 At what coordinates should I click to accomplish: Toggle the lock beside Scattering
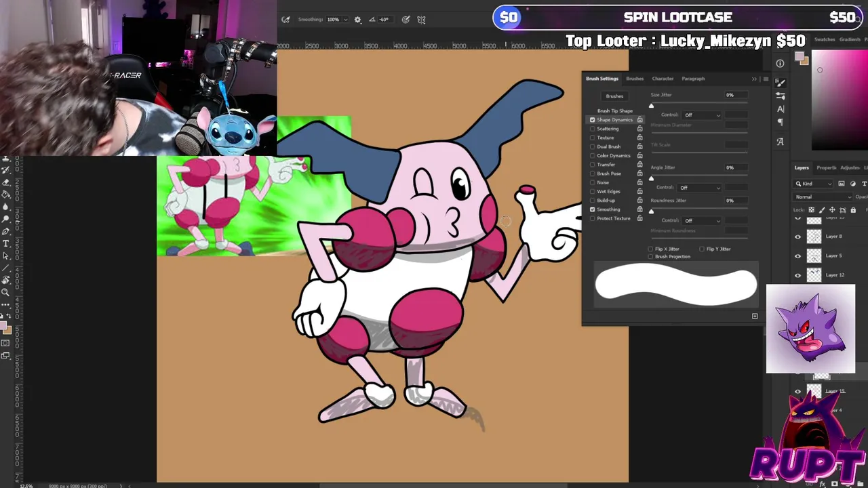click(639, 129)
